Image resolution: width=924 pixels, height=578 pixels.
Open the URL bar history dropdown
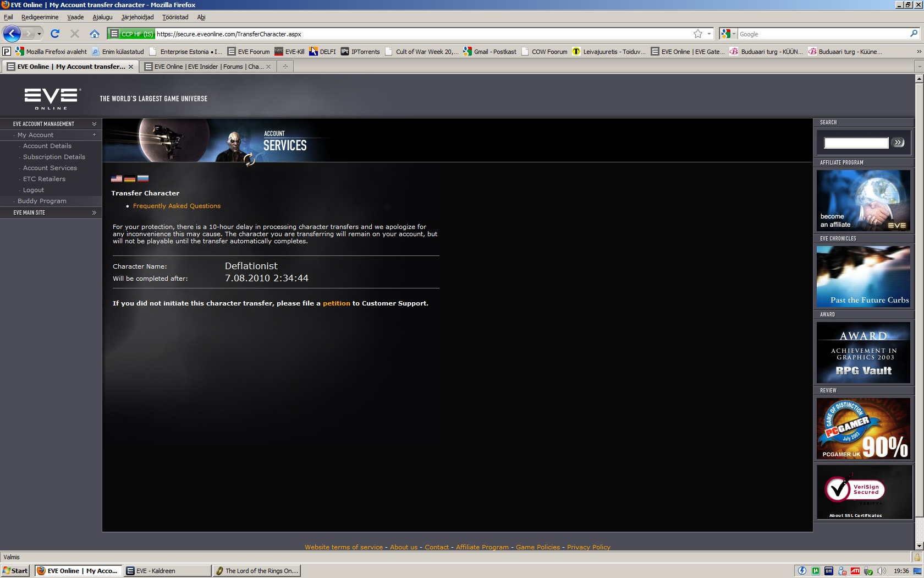[x=709, y=34]
